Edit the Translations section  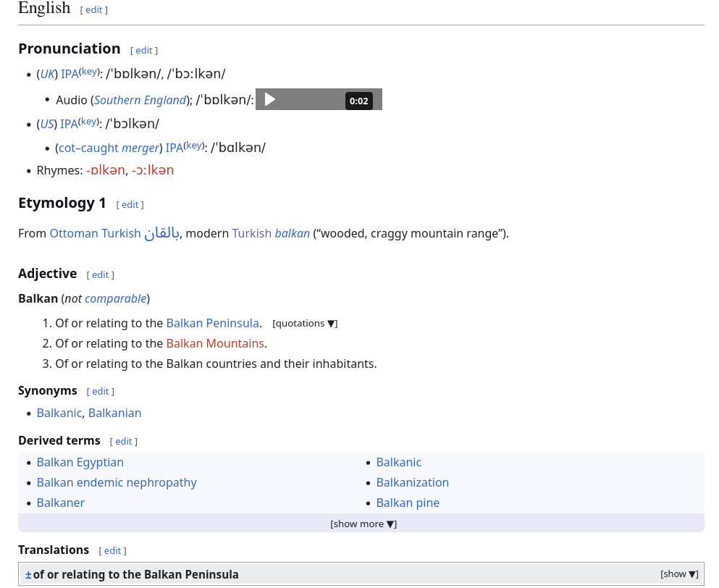pyautogui.click(x=112, y=550)
